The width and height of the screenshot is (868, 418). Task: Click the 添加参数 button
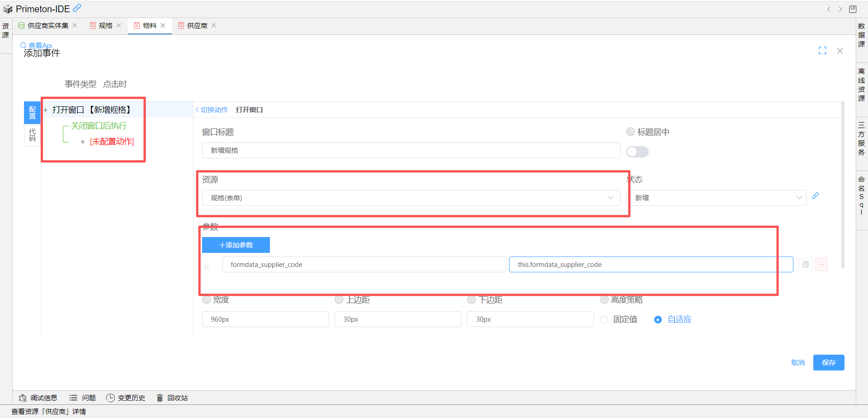coord(236,245)
